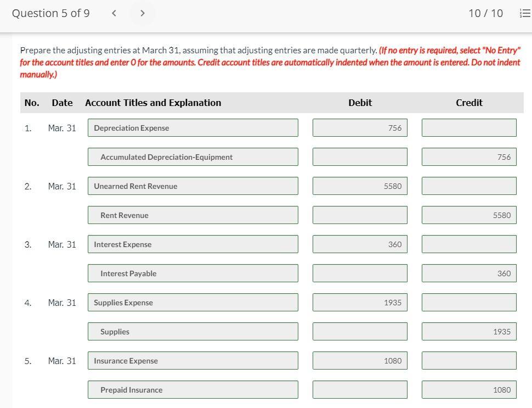Click the empty credit field for Unearned Rent Revenue
532x408 pixels.
pos(469,186)
